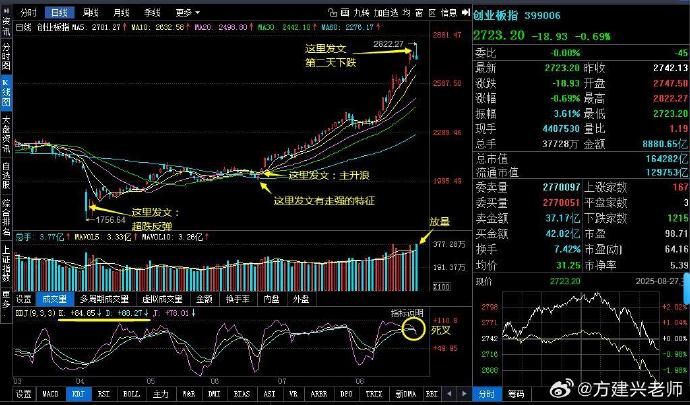This screenshot has width=690, height=405.
Task: Select the TRIX indicator tab
Action: tap(374, 394)
